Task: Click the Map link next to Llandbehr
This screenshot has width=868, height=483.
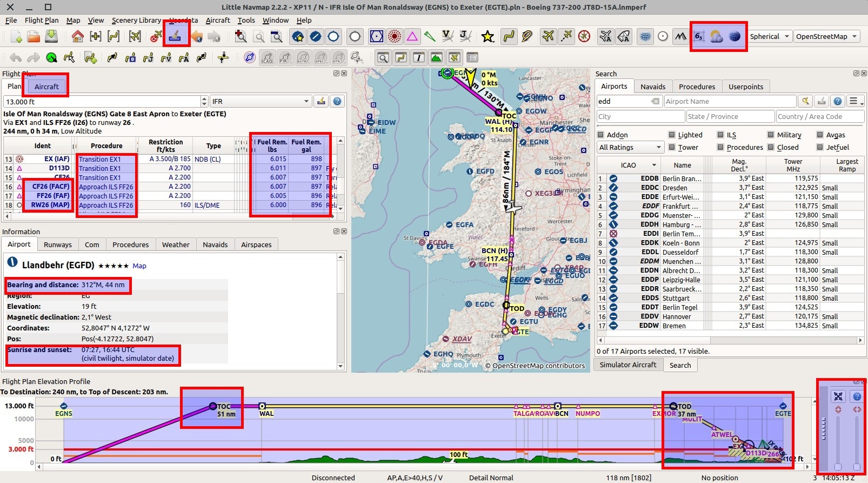Action: tap(139, 266)
